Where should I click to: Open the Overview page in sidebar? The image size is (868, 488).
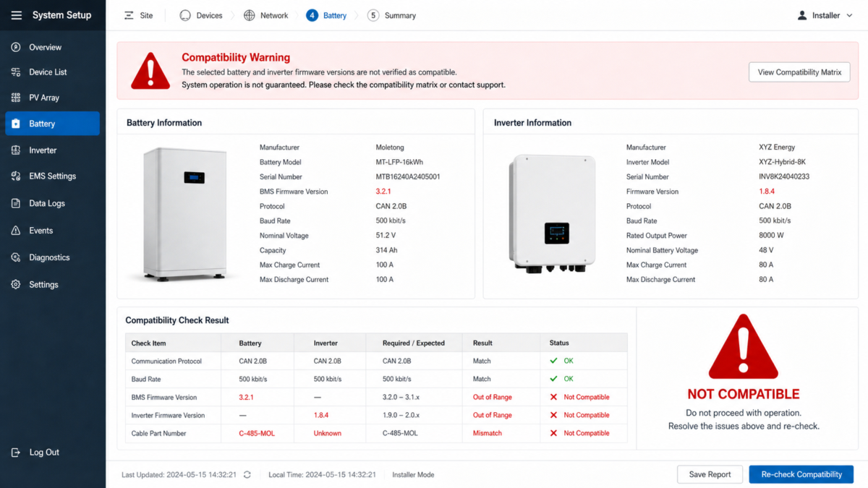tap(52, 47)
